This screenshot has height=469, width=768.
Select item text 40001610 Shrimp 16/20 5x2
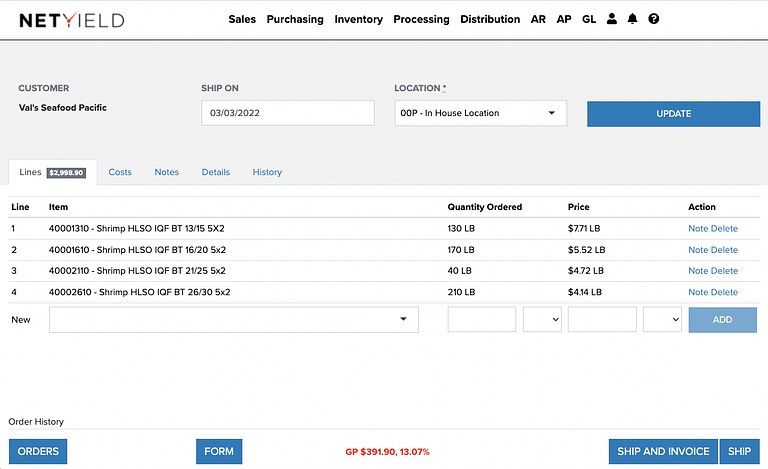(x=137, y=250)
